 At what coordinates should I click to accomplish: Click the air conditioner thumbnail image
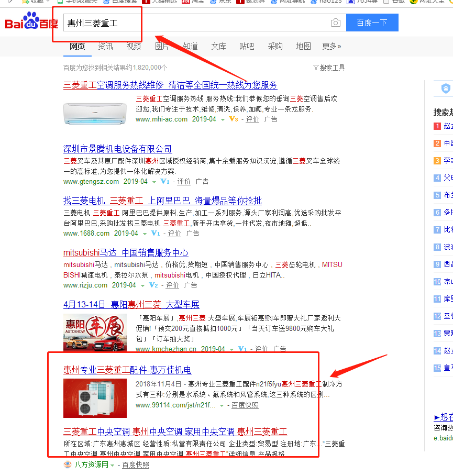[x=95, y=114]
